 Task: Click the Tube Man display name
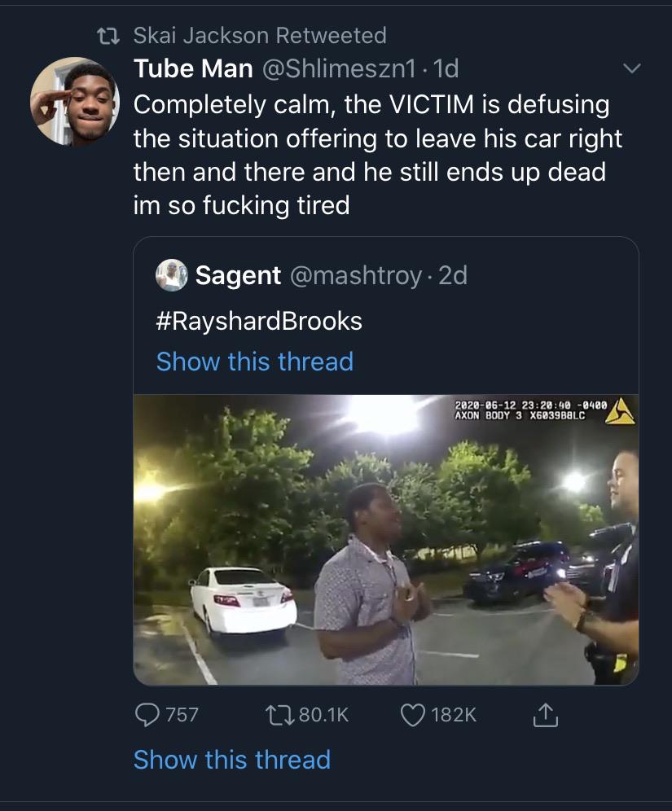(x=193, y=69)
